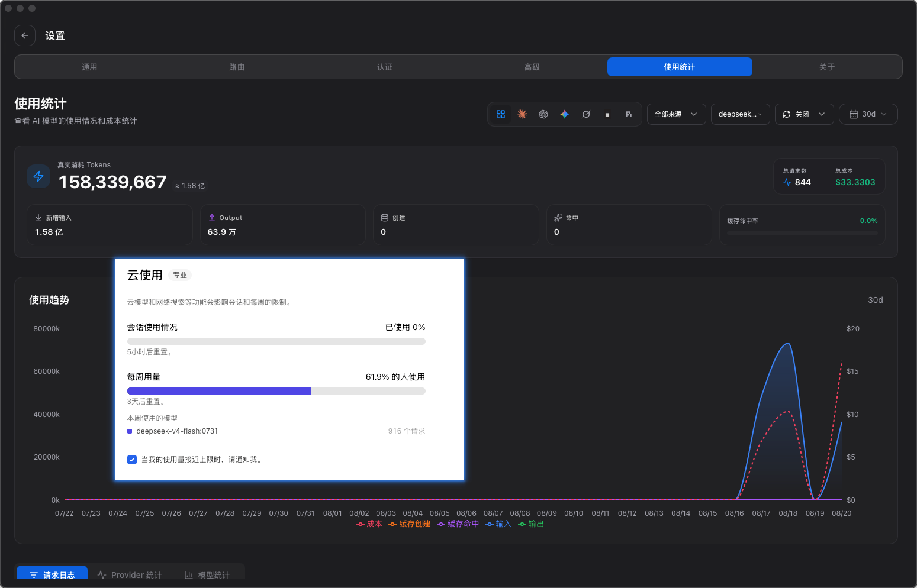This screenshot has width=917, height=588.
Task: Filter usage by the Claude starburst icon
Action: click(x=522, y=114)
